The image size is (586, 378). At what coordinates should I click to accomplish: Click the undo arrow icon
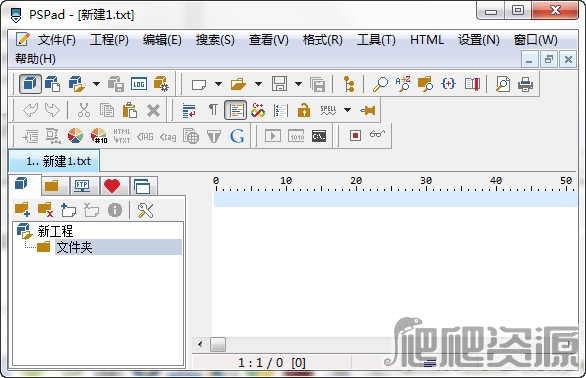tap(30, 110)
